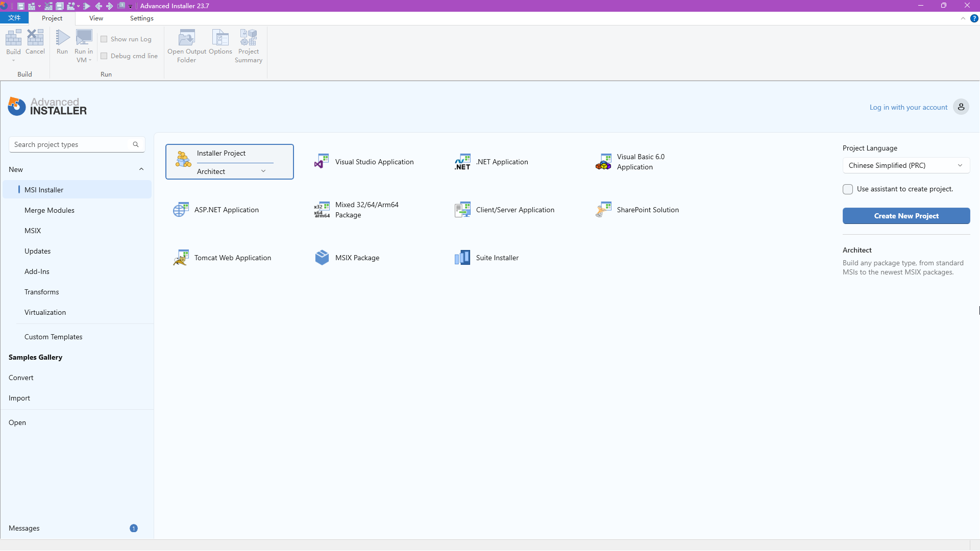
Task: Select the Installer Project tile
Action: 230,162
